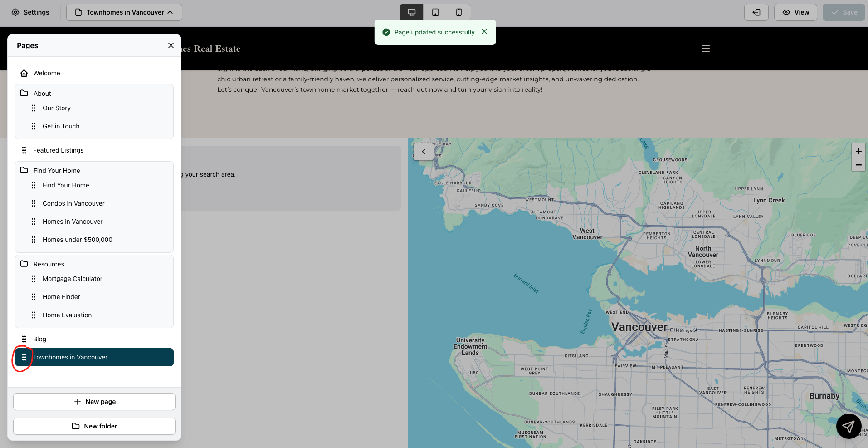Open the Settings gear menu
This screenshot has height=448, width=868.
[30, 12]
